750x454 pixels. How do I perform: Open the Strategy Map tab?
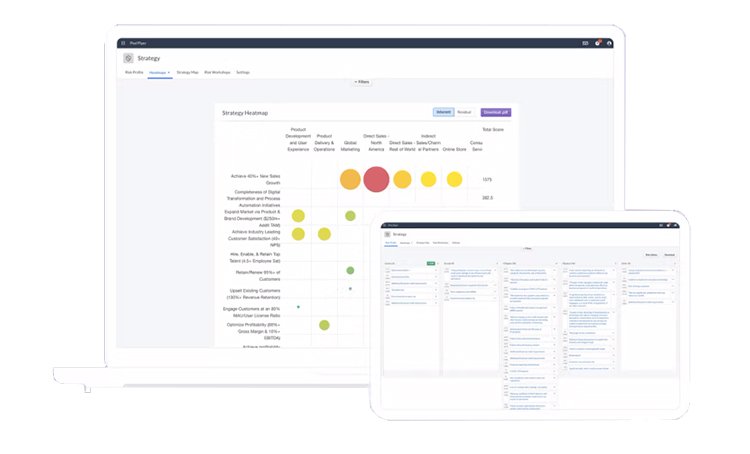(187, 73)
